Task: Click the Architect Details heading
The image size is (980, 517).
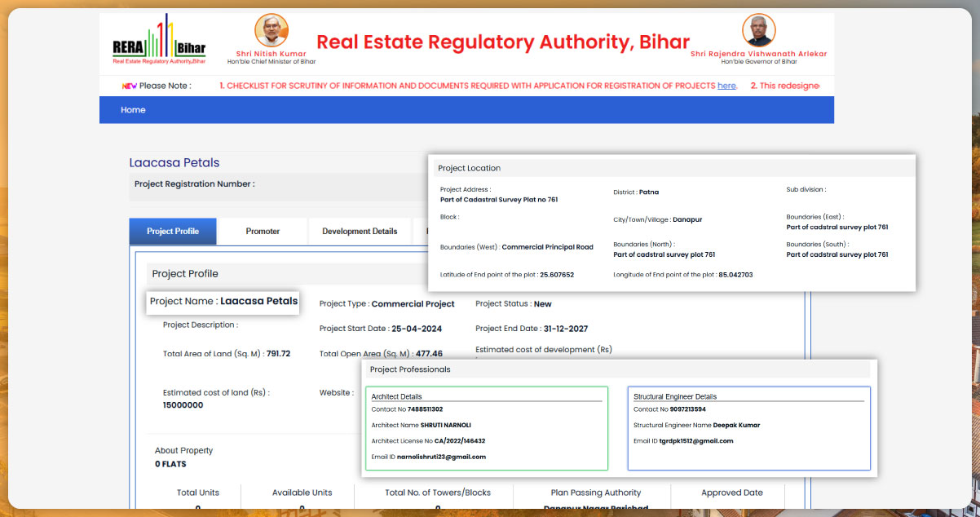Action: pos(397,396)
